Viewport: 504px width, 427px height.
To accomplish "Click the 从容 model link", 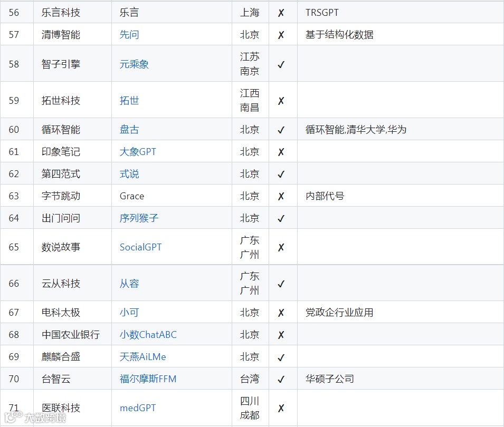I will [x=129, y=284].
